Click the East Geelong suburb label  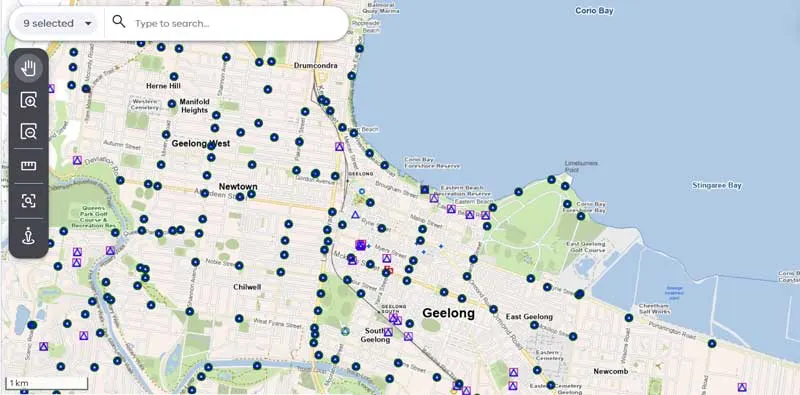529,317
